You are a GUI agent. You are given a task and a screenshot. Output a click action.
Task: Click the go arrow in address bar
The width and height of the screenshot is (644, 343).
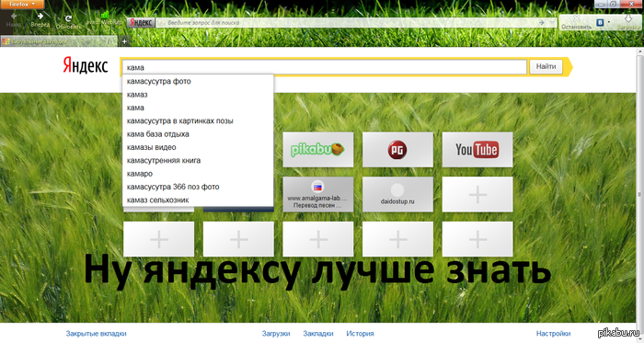tap(542, 23)
